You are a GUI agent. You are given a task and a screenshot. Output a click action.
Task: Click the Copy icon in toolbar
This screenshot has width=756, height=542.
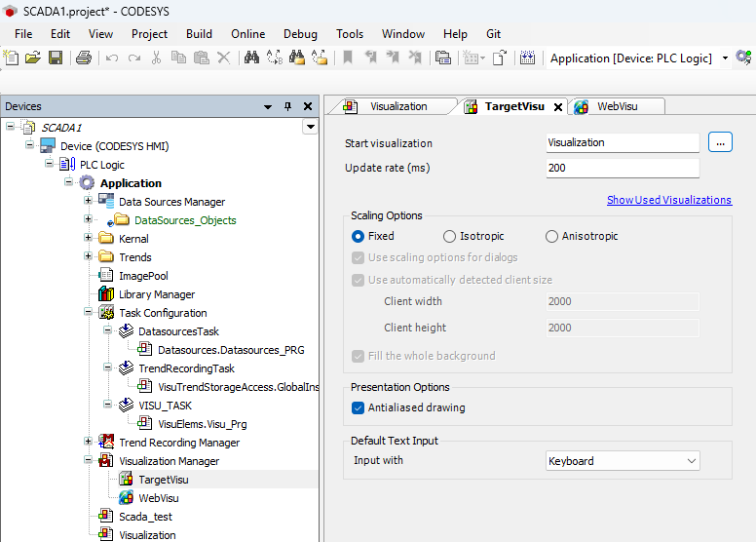[178, 58]
